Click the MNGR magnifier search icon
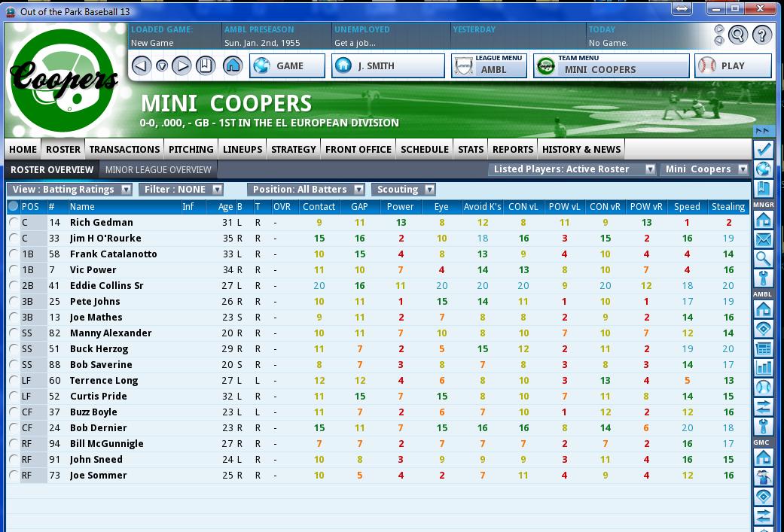The width and height of the screenshot is (784, 532). pyautogui.click(x=763, y=259)
